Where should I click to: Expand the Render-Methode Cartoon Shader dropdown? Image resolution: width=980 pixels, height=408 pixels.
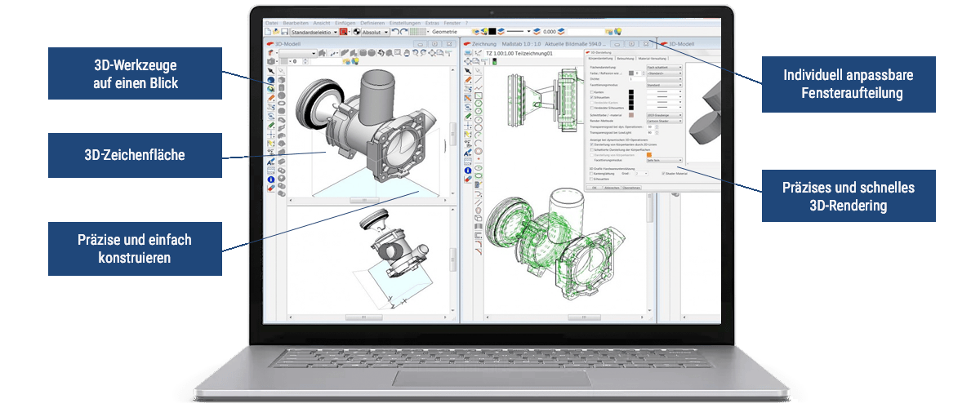[663, 120]
